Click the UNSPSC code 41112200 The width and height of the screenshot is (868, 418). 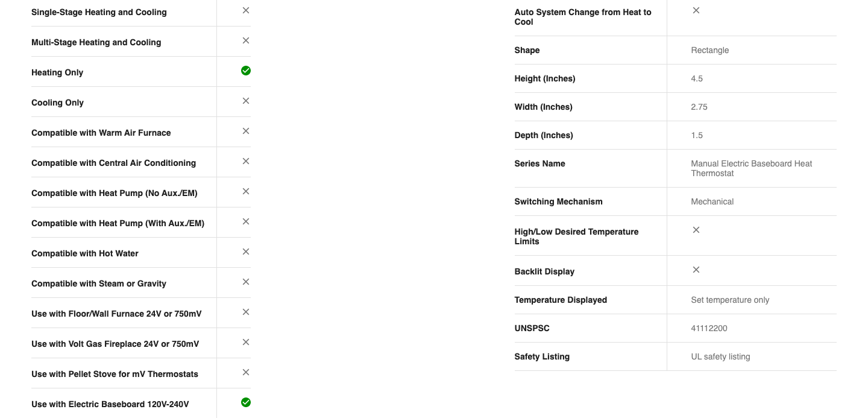(709, 328)
